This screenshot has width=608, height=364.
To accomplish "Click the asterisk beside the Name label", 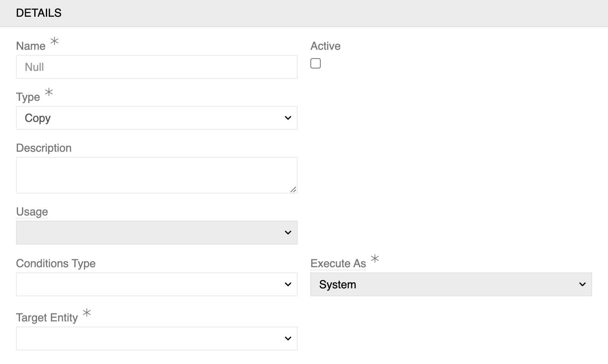I will [54, 41].
